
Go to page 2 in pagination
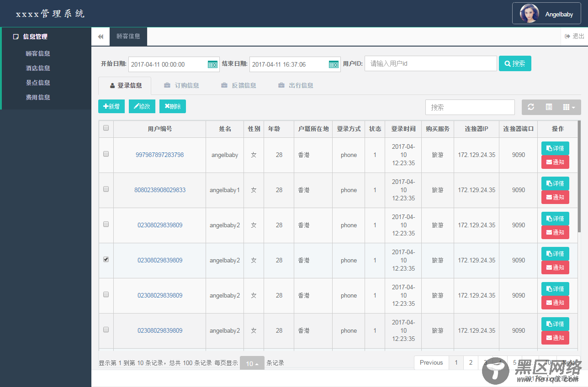(x=471, y=363)
